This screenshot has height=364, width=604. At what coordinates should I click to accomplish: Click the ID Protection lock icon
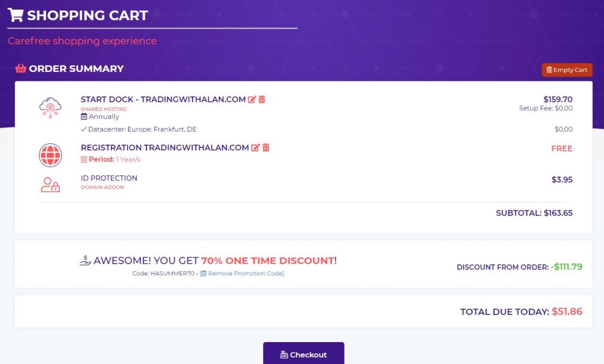tap(50, 185)
